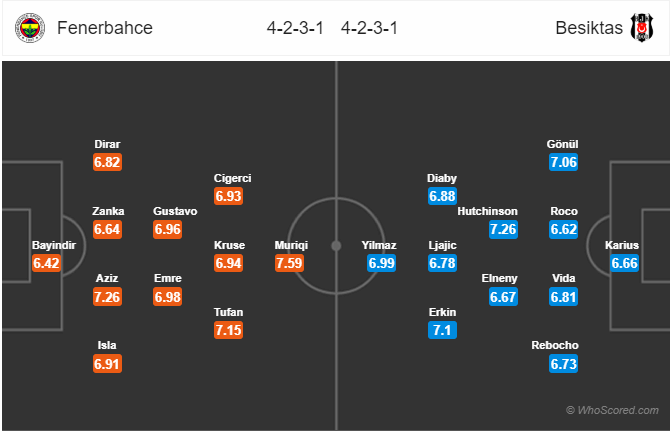Screen dimensions: 671x431
Task: Click the center spot of the pitch
Action: coord(336,246)
